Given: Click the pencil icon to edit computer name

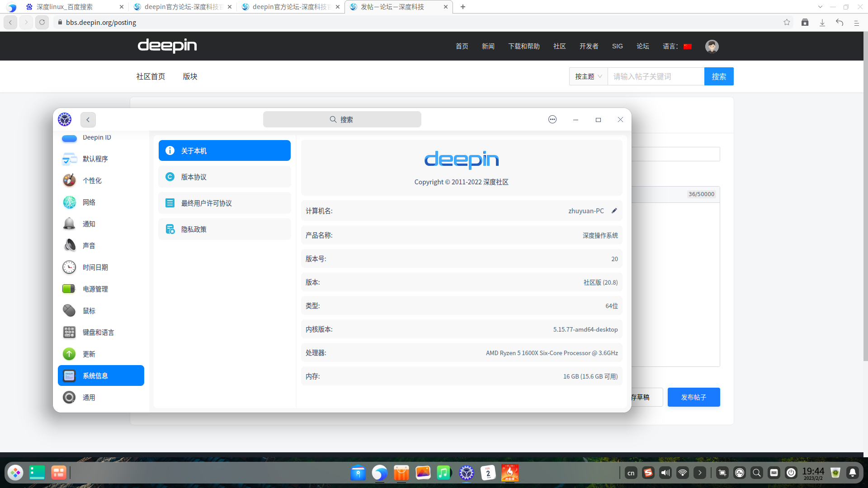Looking at the screenshot, I should point(614,211).
